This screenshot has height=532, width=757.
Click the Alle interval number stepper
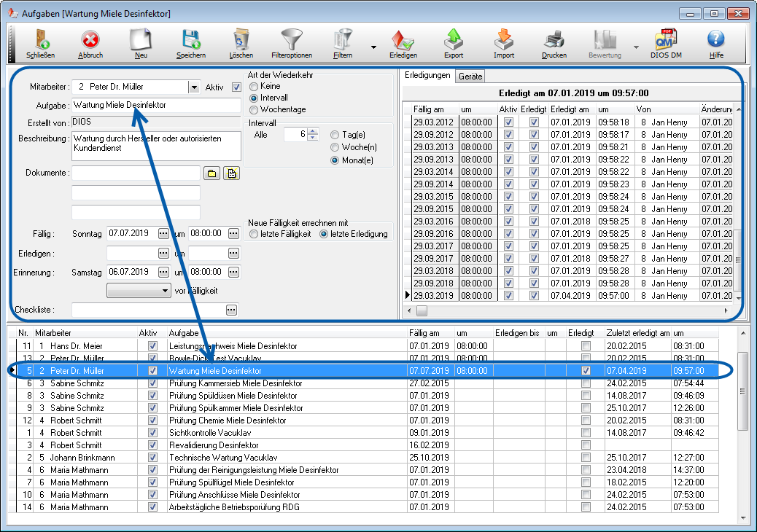[314, 135]
